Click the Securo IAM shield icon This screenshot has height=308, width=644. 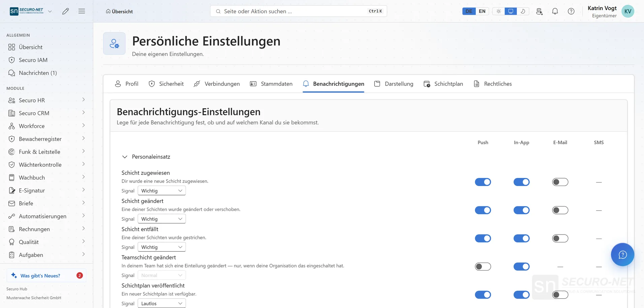[12, 60]
